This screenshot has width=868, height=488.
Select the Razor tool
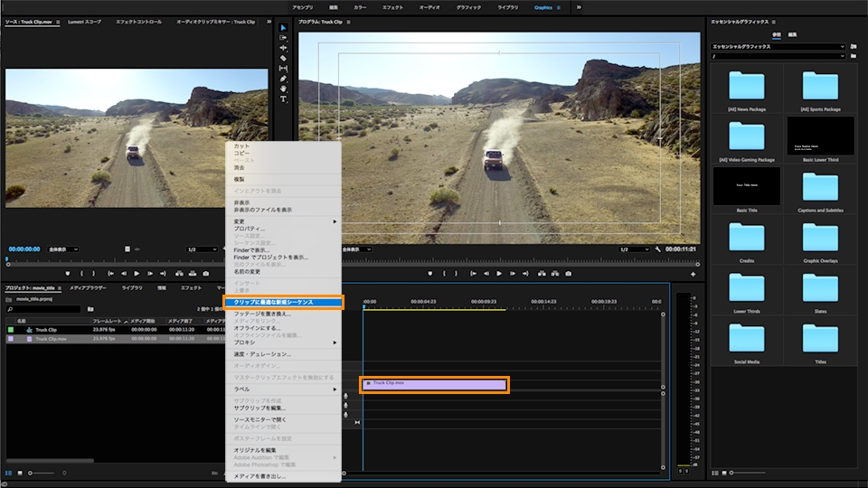click(x=283, y=58)
